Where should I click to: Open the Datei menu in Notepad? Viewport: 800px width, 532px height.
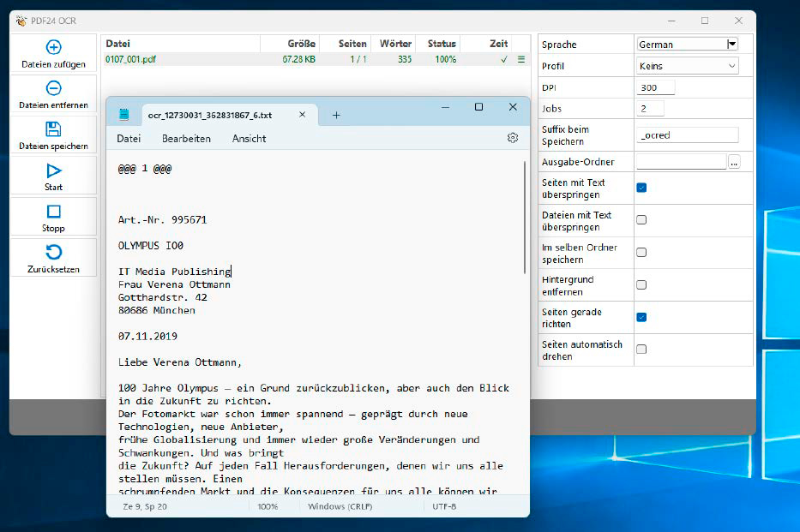[129, 139]
